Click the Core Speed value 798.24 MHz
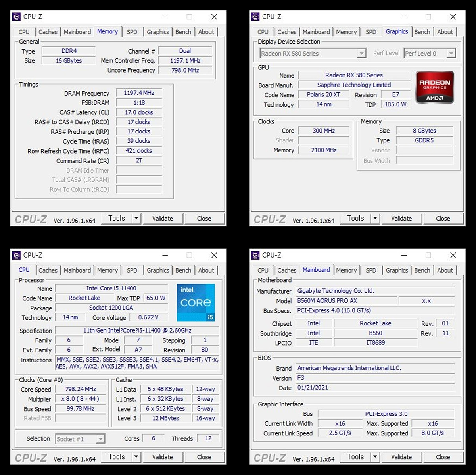 click(81, 389)
